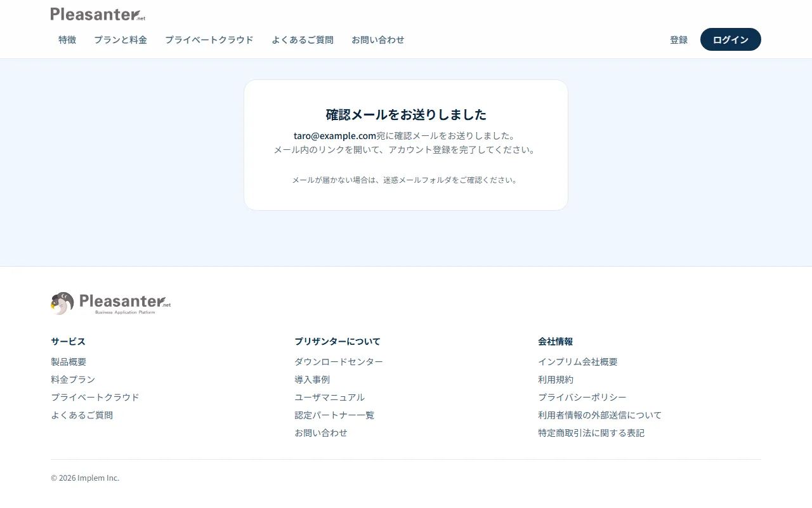
Task: Open the 製品概要 footer link
Action: coord(69,362)
